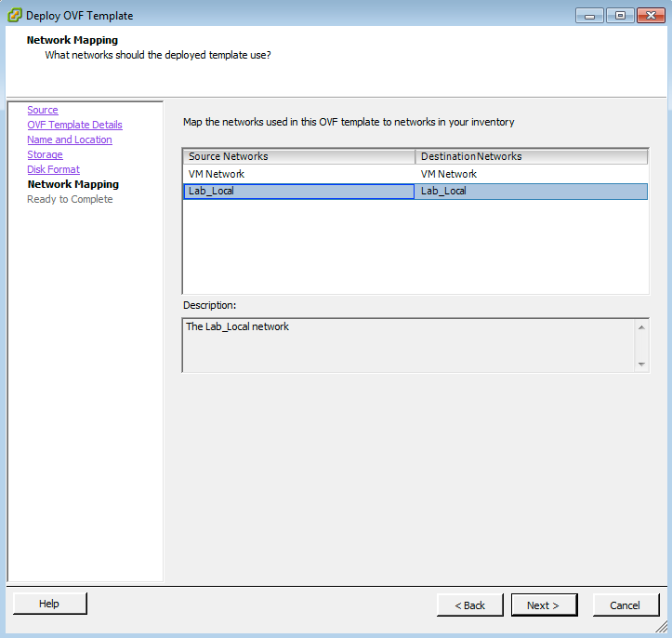
Task: Jump back to the Storage step
Action: pos(45,154)
